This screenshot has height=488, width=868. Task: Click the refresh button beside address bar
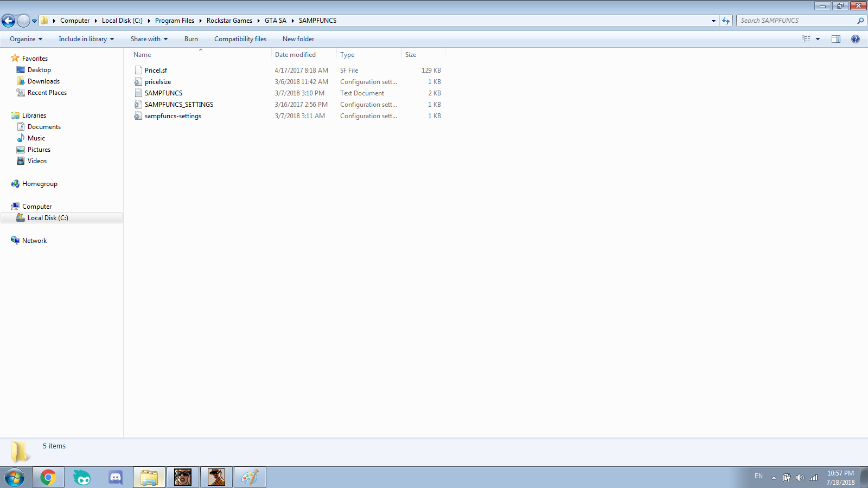(726, 21)
